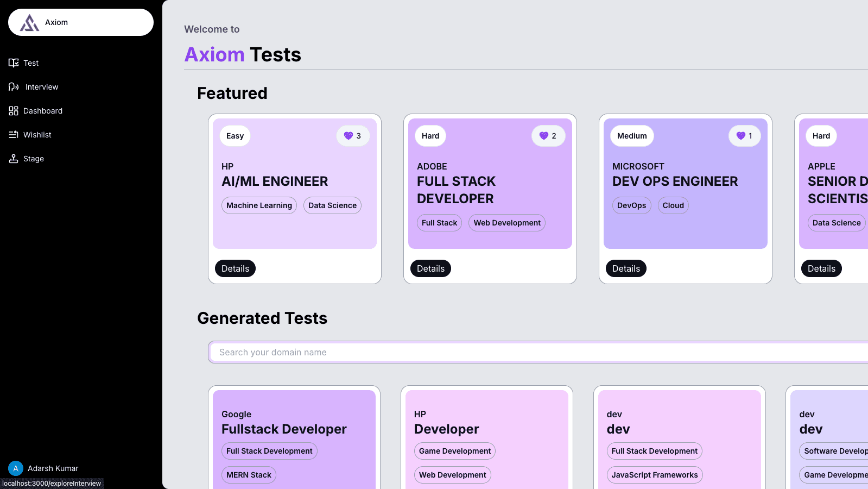Open the Google Fullstack Developer test card
868x489 pixels.
(284, 429)
